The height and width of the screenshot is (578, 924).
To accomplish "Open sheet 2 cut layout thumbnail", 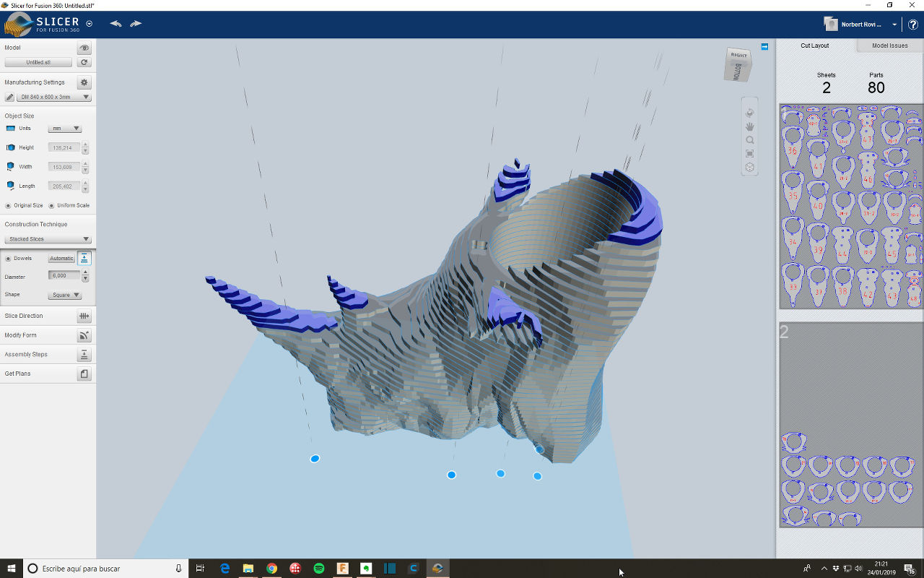I will point(851,425).
